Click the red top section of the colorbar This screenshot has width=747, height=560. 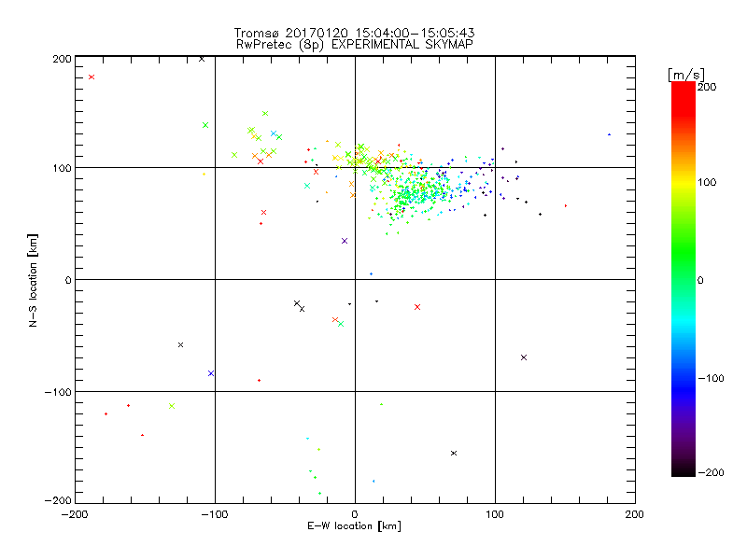pos(684,98)
